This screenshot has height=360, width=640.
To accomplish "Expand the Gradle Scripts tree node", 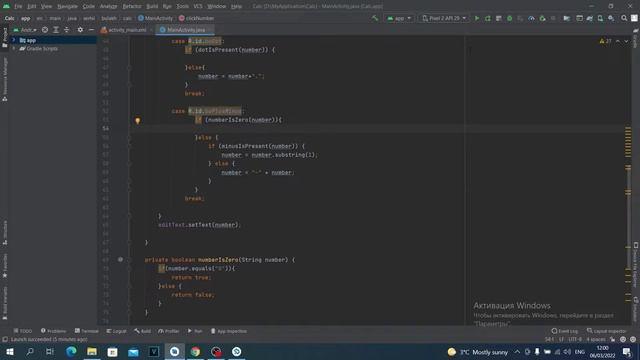I will point(13,49).
